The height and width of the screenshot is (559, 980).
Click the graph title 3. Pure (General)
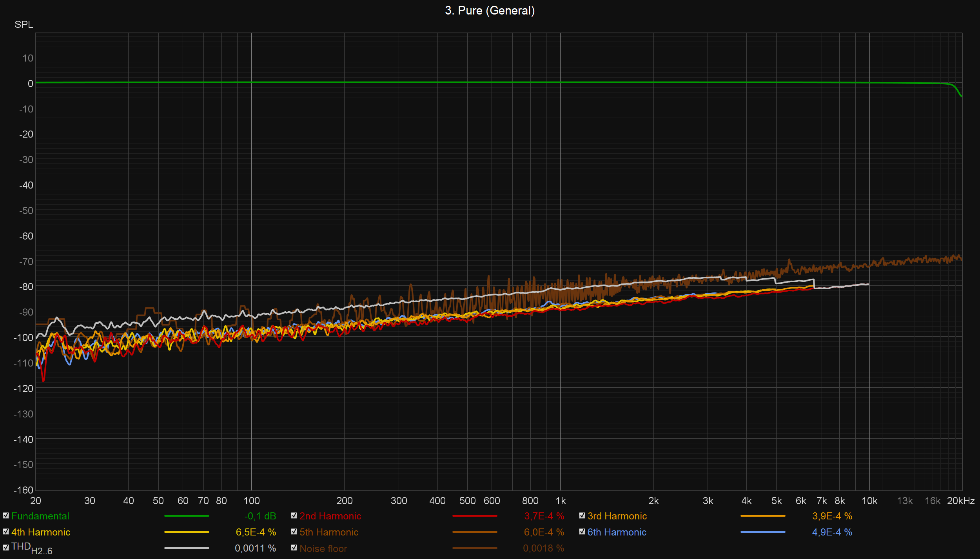pyautogui.click(x=490, y=11)
